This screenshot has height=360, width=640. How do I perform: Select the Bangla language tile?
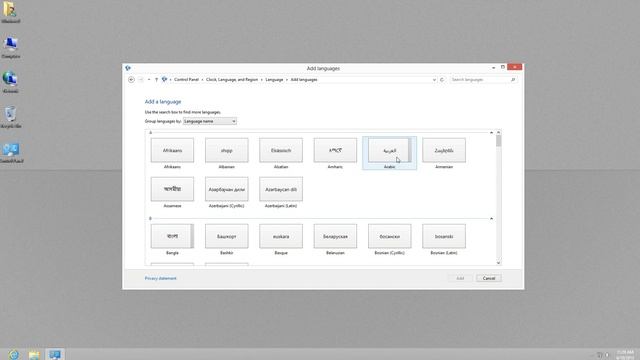(172, 240)
